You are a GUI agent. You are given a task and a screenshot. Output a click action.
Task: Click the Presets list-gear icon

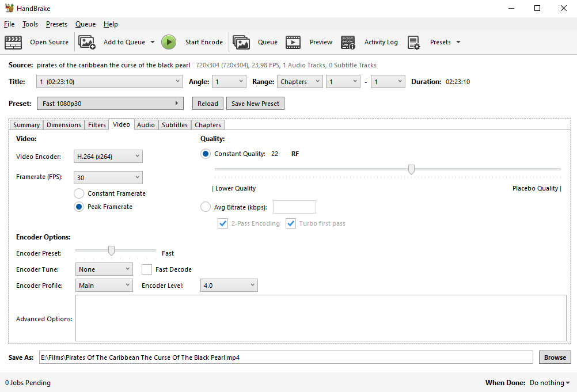coord(414,42)
